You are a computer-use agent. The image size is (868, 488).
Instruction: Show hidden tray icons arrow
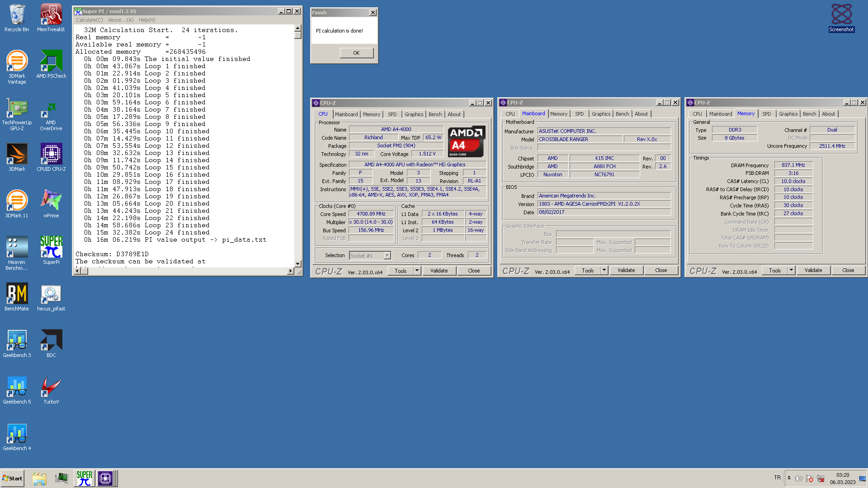point(789,478)
